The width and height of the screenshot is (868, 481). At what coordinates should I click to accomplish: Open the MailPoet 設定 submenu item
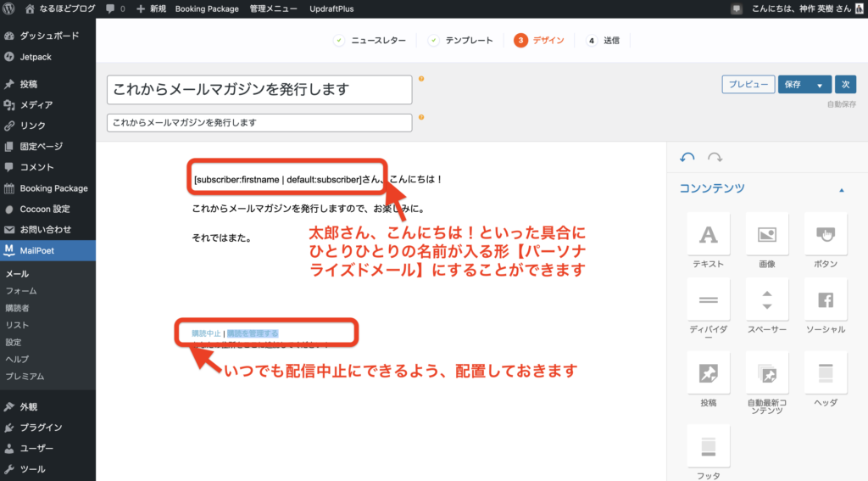14,343
